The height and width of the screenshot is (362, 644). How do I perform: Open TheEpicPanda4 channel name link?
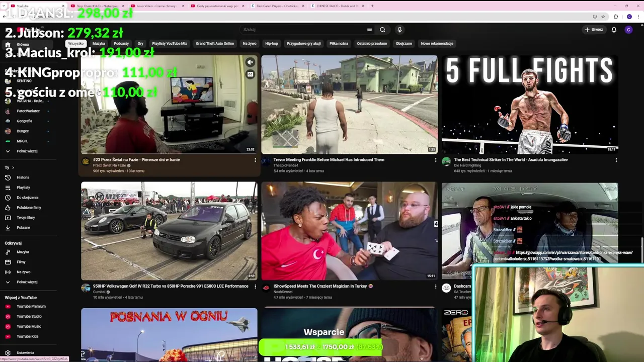click(286, 165)
